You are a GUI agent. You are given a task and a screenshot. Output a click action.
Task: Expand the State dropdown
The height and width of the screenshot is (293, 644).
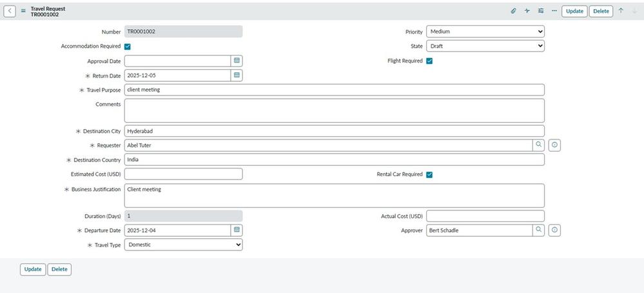tap(485, 46)
